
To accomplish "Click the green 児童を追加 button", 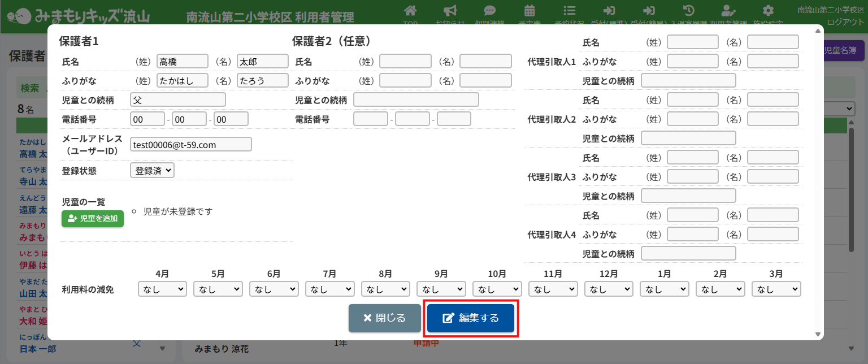I will (x=93, y=218).
